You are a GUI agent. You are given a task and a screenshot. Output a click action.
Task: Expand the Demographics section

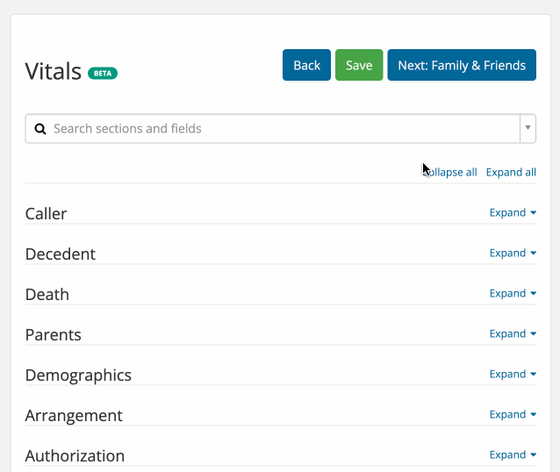(512, 374)
